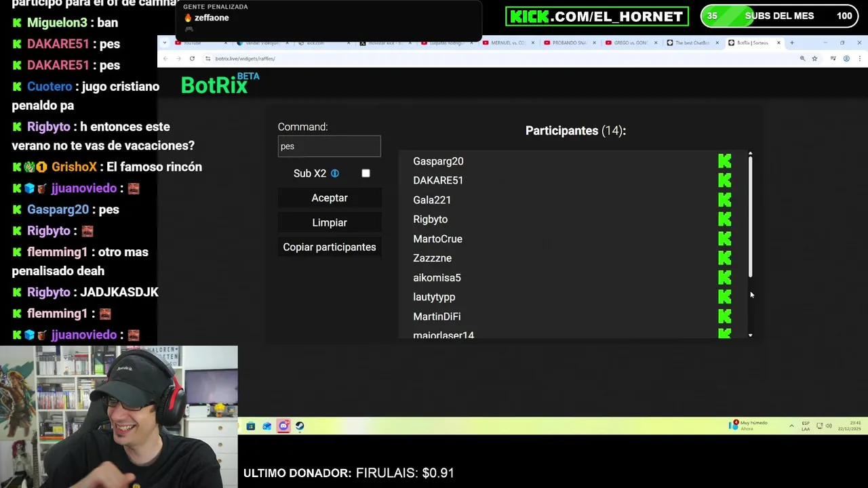Select participant MartoCrue in list

pos(437,239)
